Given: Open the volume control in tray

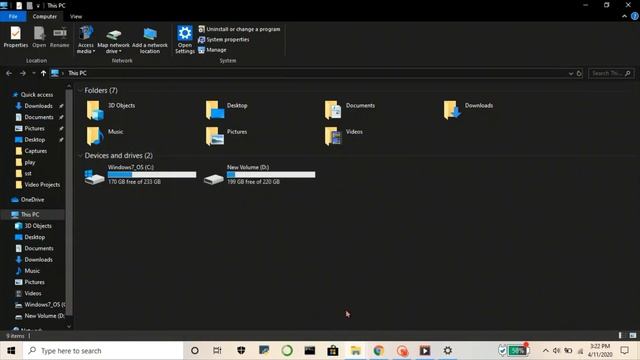Looking at the screenshot, I should pos(556,351).
